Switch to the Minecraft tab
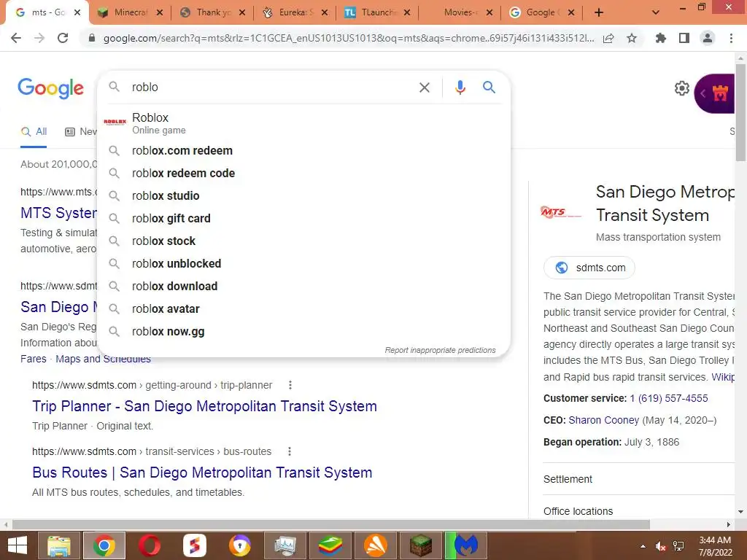 pos(131,12)
